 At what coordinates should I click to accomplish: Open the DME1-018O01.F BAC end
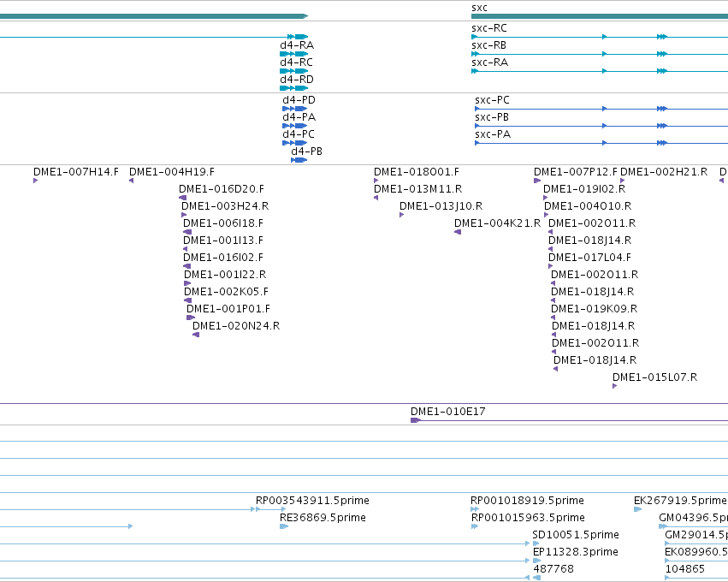[376, 181]
